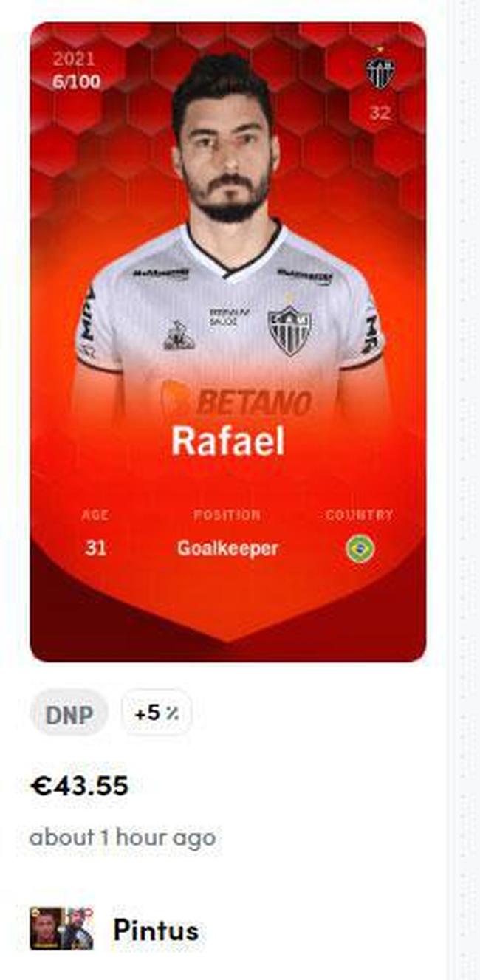
Task: Click the COUNTRY label on the card
Action: 360,515
